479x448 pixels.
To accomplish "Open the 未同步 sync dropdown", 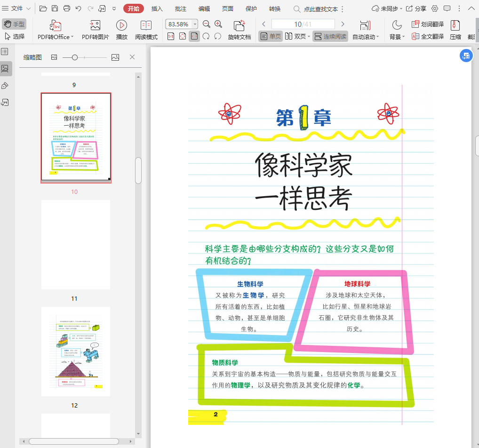I will click(387, 8).
